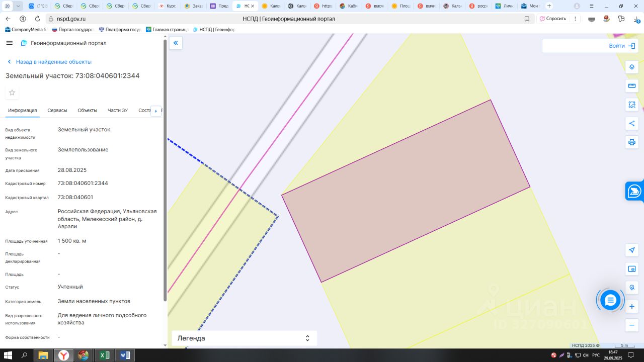
Task: Click the Землепользование plot type value
Action: [83, 149]
